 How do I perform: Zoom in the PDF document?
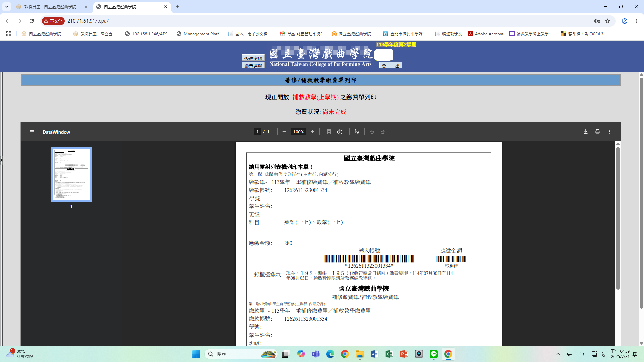coord(313,132)
